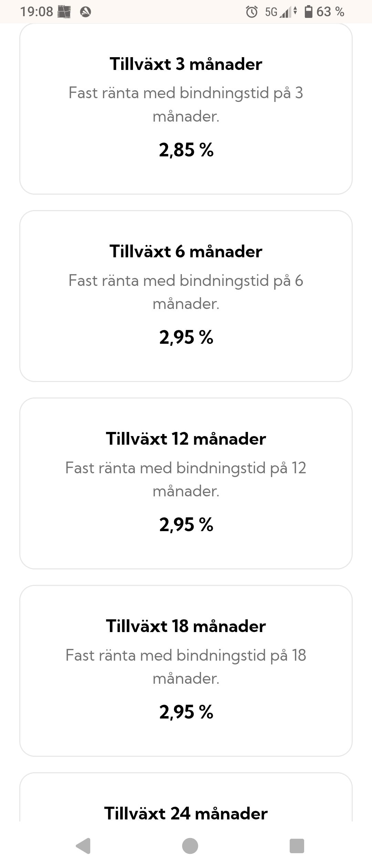Tap the 19:08 clock in status bar
The image size is (372, 868).
click(x=37, y=12)
